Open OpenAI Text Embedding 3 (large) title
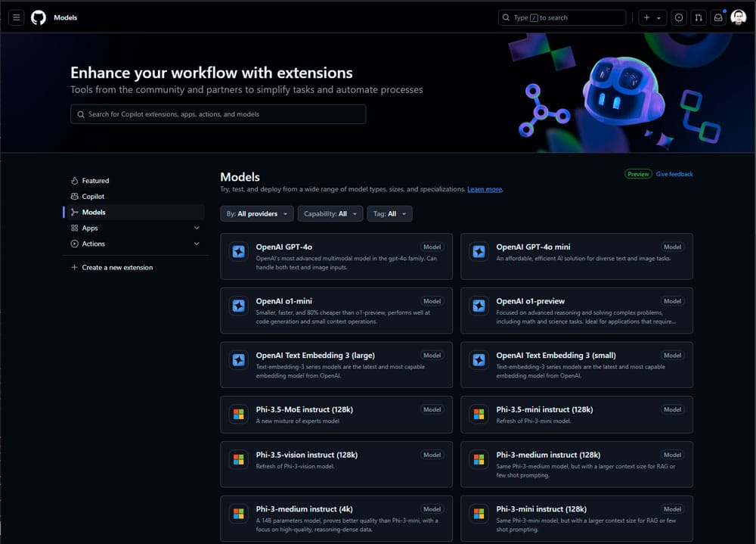The image size is (756, 544). click(x=315, y=356)
